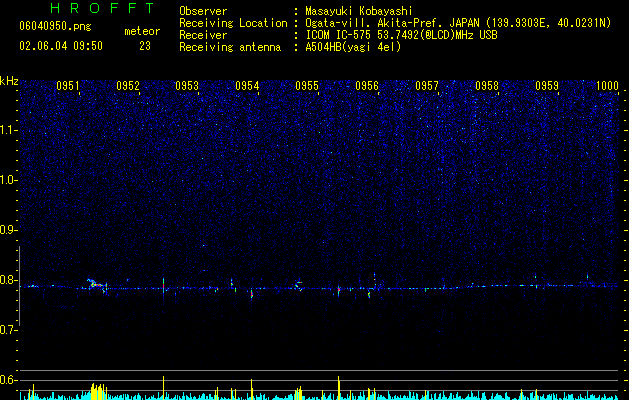Click the 0.8 kHz axis label
Screen dimensions: 629x400
coord(9,280)
